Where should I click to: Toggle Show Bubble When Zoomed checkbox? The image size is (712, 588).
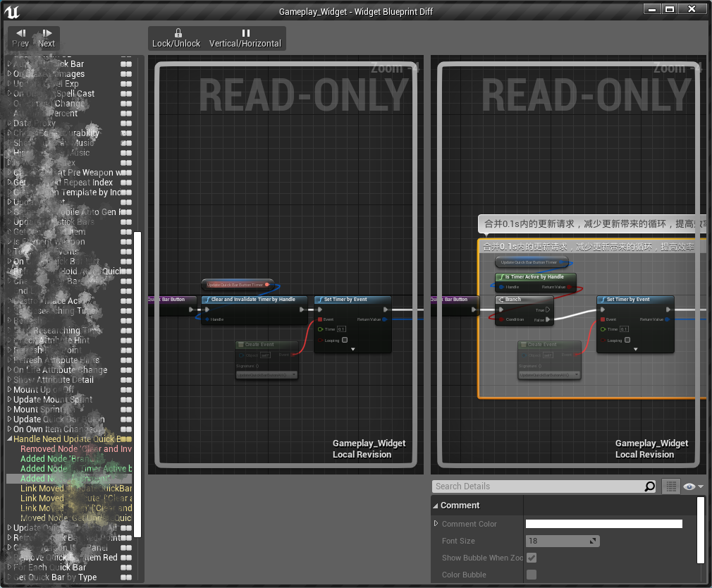(x=532, y=558)
